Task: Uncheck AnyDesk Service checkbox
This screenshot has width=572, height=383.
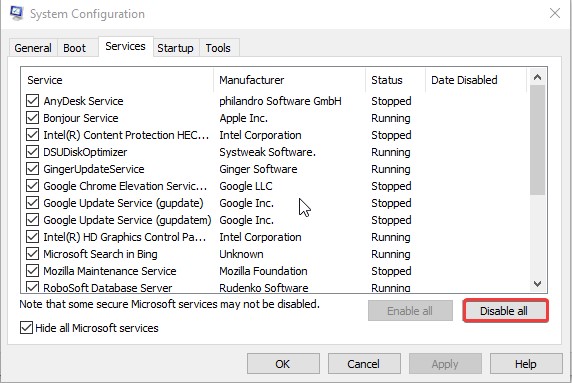Action: [x=32, y=101]
